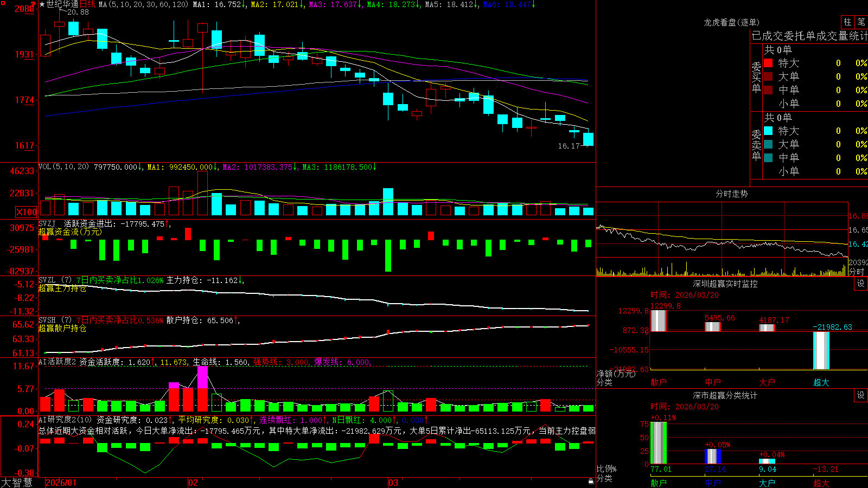Viewport: 868px width, 488px height.
Task: Click the 分时 label beside the intraday chart
Action: (x=857, y=272)
